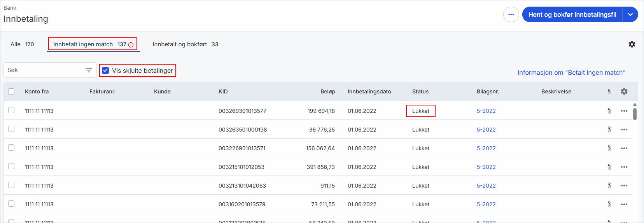The image size is (644, 223).
Task: Switch to Innbetalt og bokført tab
Action: pos(185,44)
